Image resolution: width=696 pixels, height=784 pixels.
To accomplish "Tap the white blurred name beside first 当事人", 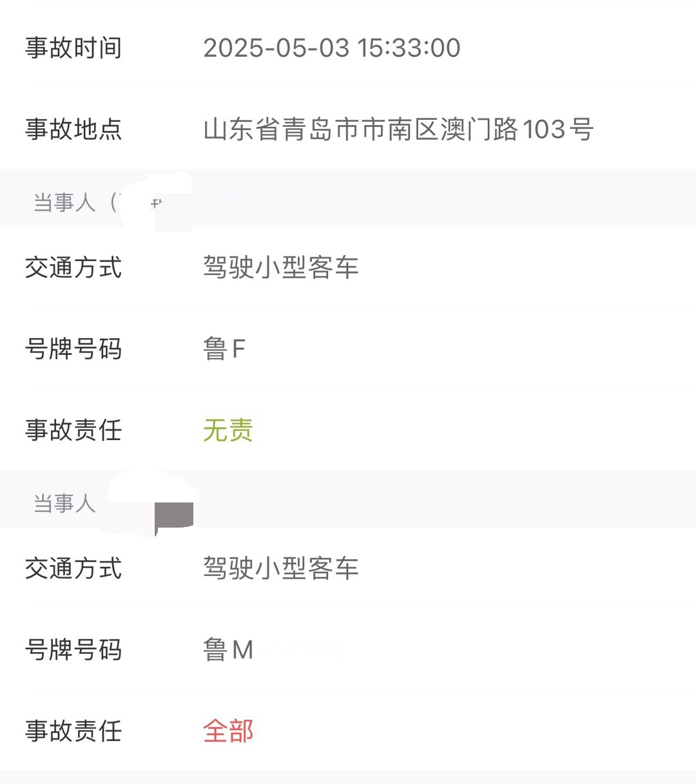I will click(x=157, y=201).
